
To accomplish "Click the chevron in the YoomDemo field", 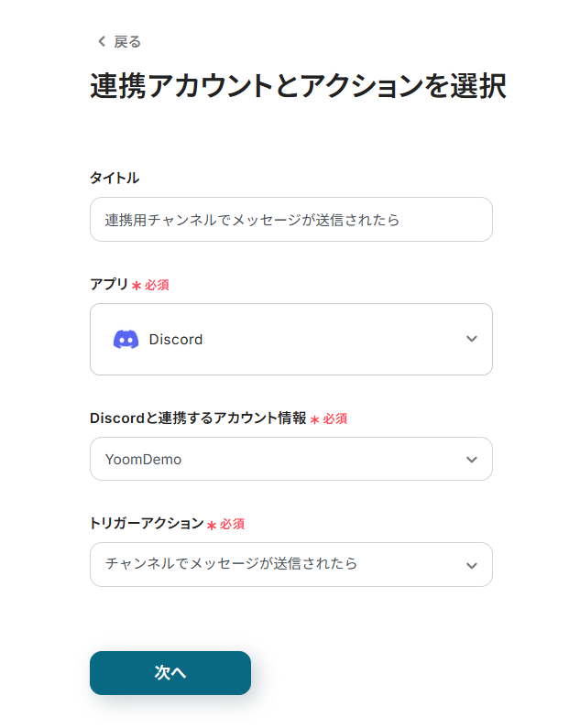I will 472,460.
